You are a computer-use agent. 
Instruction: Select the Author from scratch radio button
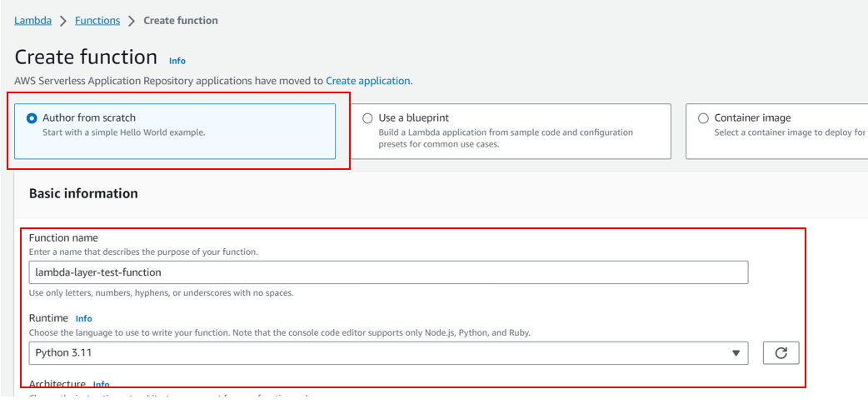[x=32, y=118]
